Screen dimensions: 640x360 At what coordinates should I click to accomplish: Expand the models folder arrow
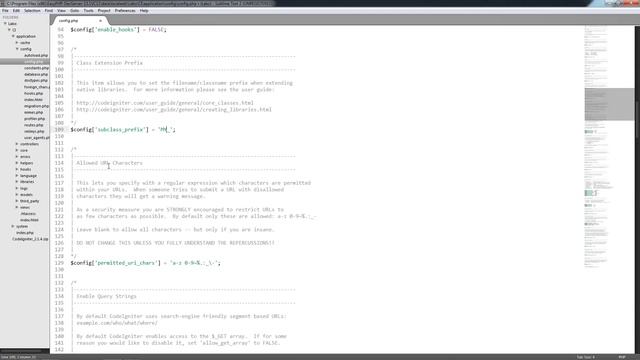coord(17,195)
